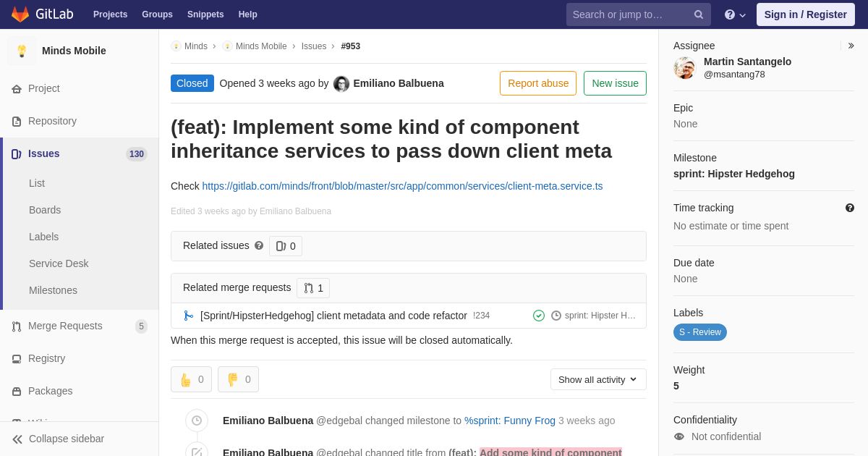The height and width of the screenshot is (456, 868).
Task: Click the Minds breadcrumb lightbulb icon
Action: pos(176,46)
